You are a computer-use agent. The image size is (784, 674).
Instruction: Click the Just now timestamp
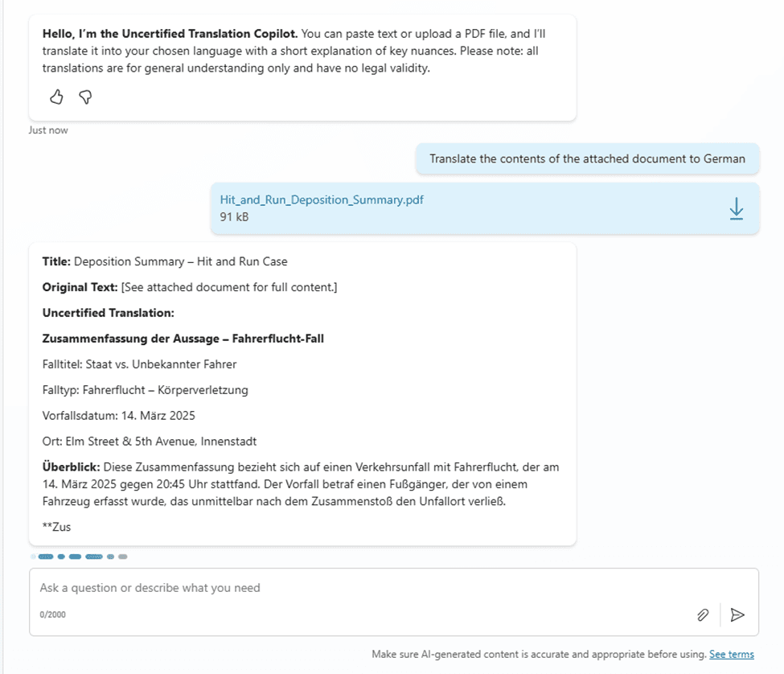pyautogui.click(x=48, y=130)
